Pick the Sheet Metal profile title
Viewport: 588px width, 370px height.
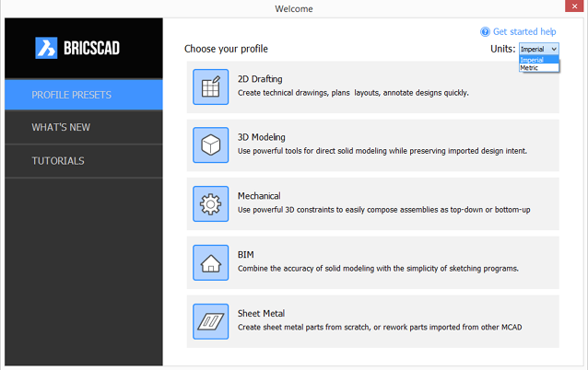point(261,314)
